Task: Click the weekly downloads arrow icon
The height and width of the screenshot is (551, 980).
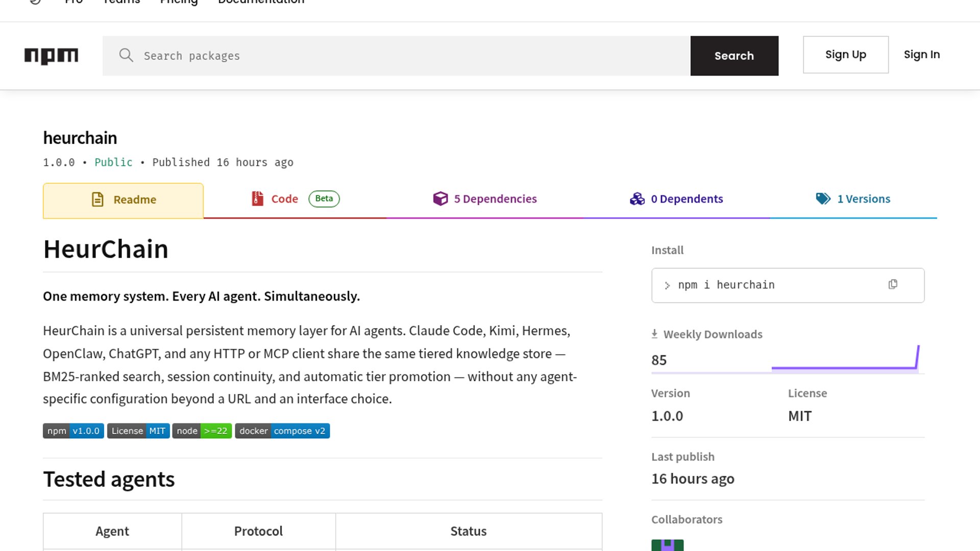Action: click(x=654, y=334)
